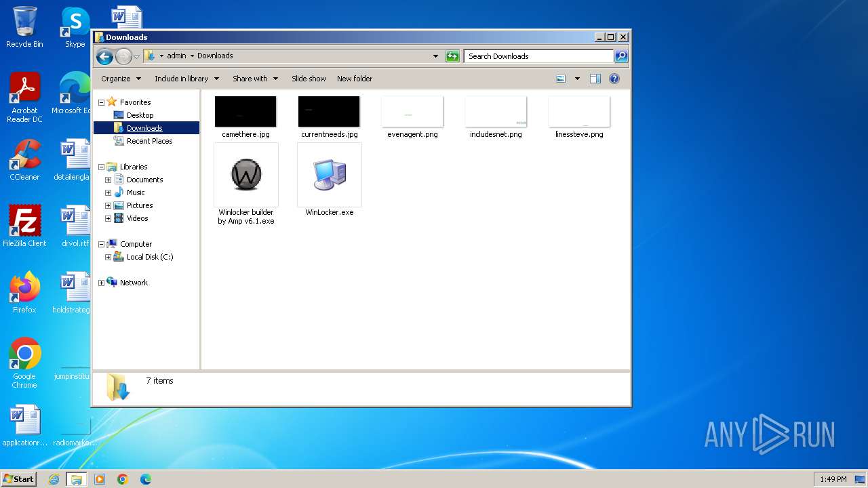The image size is (868, 488).
Task: Expand the Pictures library
Action: tap(108, 205)
